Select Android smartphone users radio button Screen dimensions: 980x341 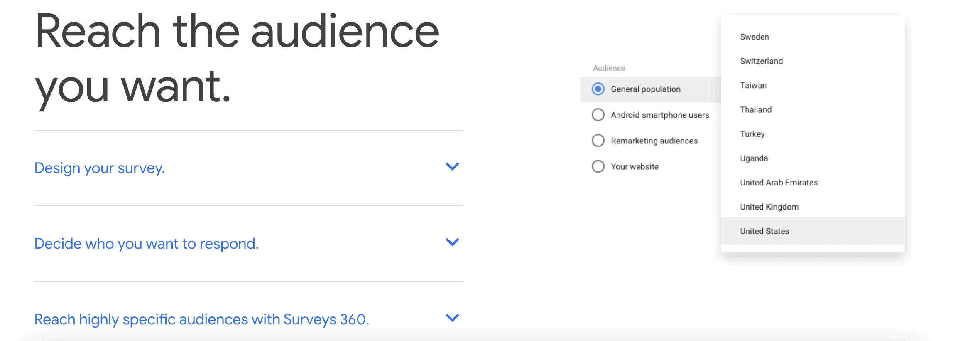click(x=598, y=115)
